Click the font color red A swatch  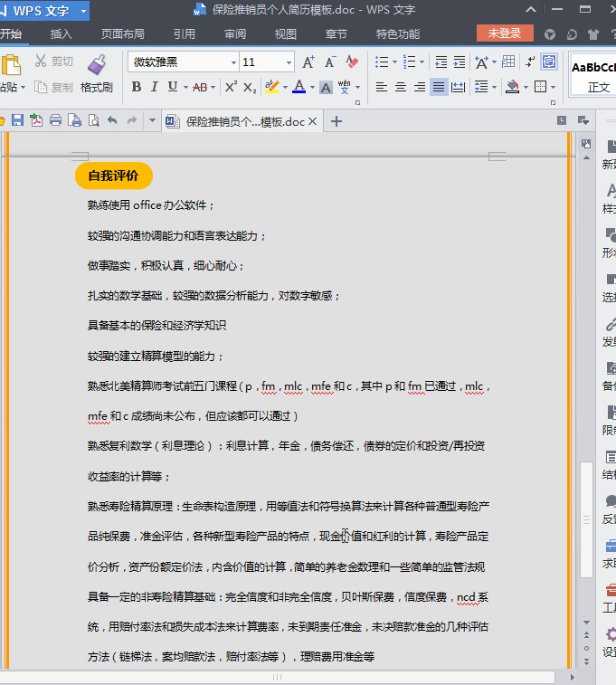(x=299, y=87)
